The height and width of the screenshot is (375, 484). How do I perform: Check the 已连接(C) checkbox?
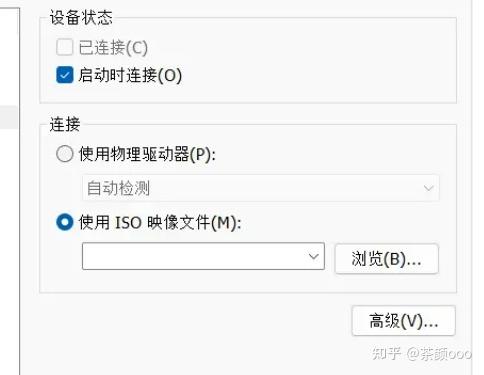(64, 47)
